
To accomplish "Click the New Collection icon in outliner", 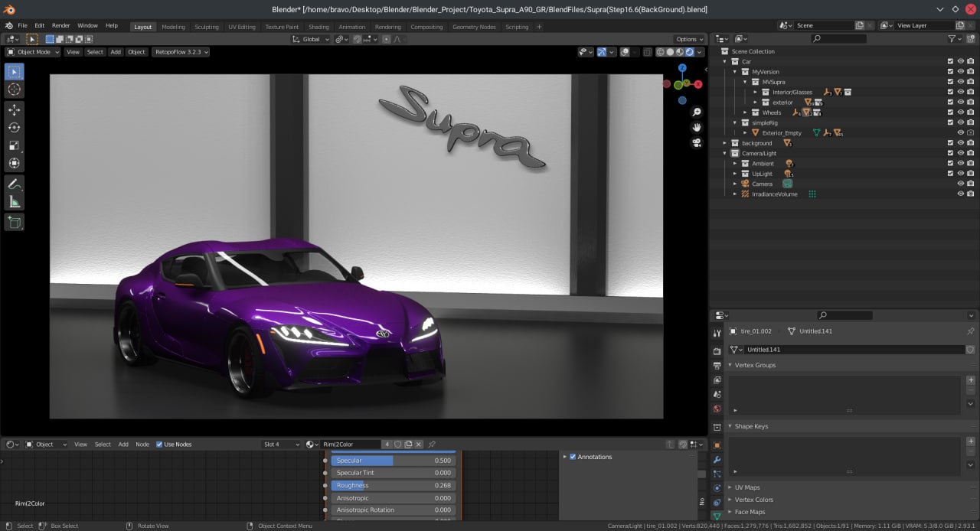I will coord(971,38).
